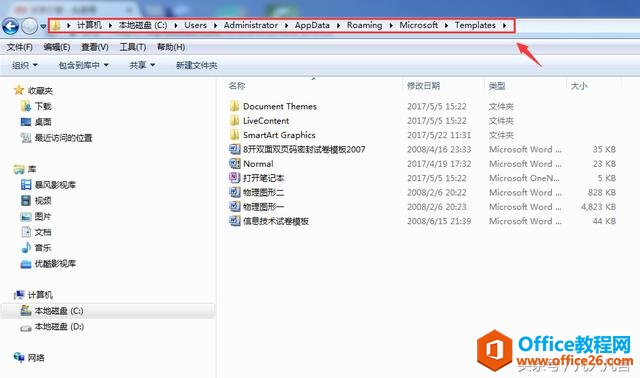
Task: Click the 优酷影视库 icon
Action: click(x=26, y=264)
